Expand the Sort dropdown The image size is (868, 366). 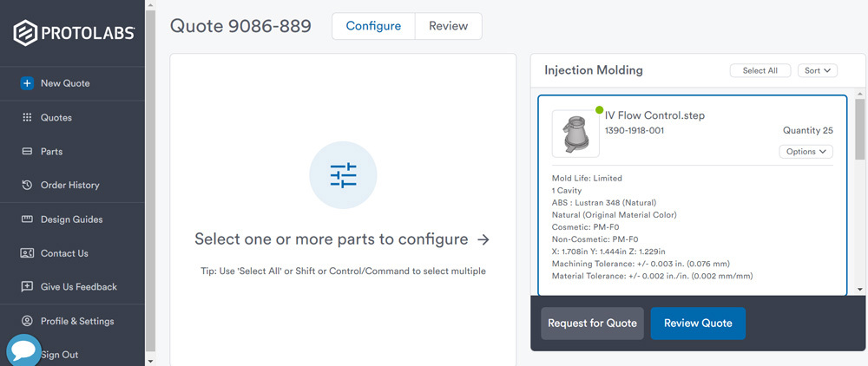pos(818,70)
